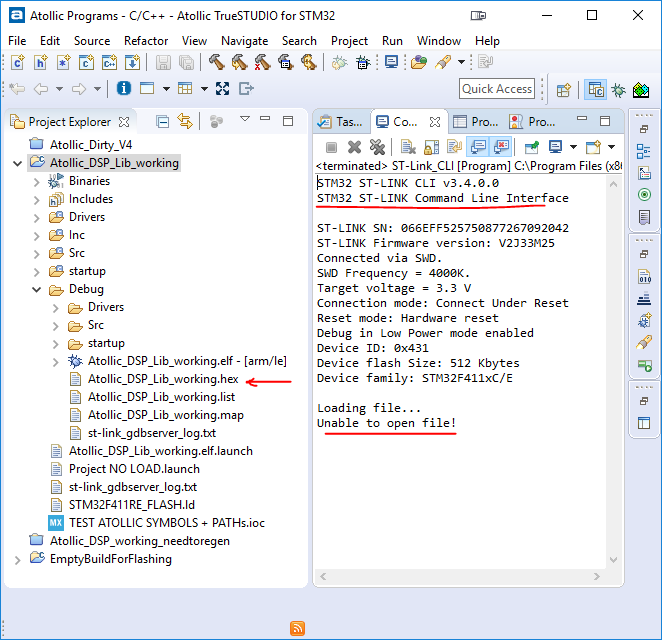Switch to the Properties tab with the table icon
Screen dimensions: 662x640
(476, 122)
